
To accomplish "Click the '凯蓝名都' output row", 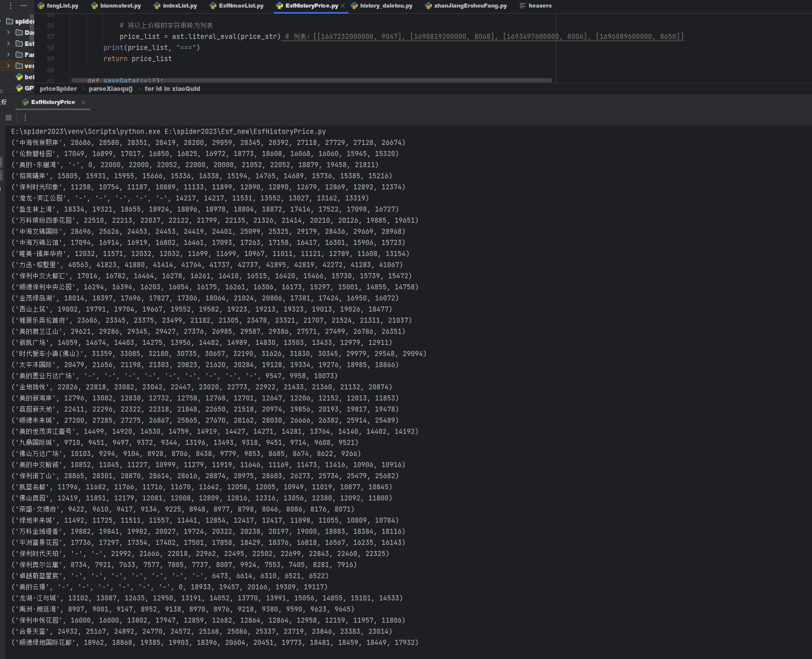I will click(x=201, y=487).
